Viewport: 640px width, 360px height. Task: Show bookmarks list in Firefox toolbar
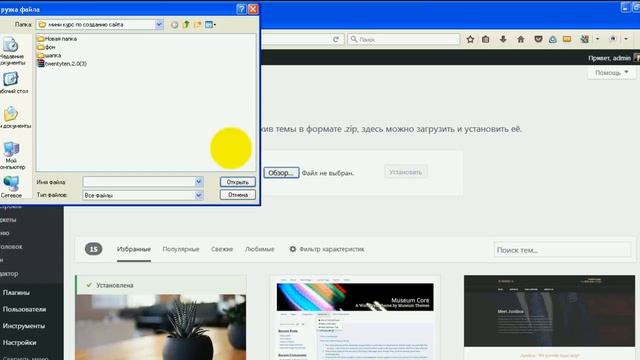click(486, 39)
